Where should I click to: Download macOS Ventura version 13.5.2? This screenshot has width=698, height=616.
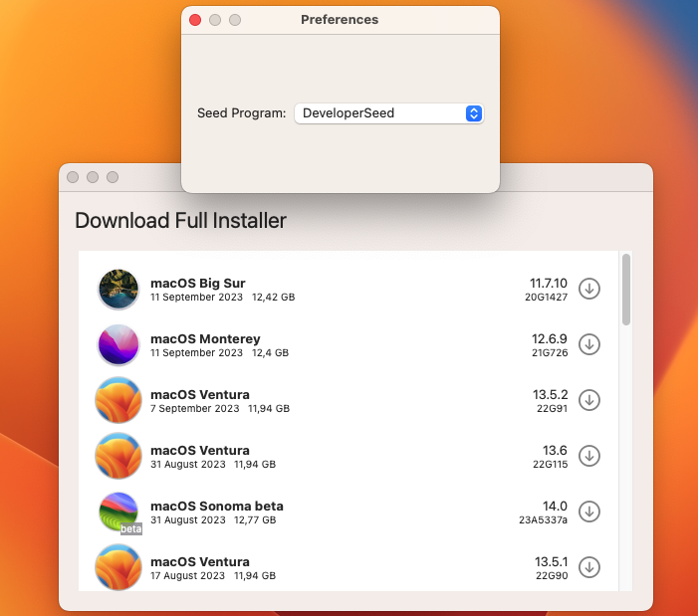(x=589, y=400)
